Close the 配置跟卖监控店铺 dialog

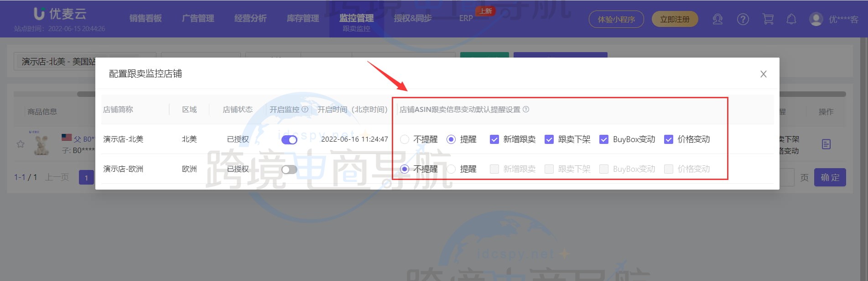point(763,74)
